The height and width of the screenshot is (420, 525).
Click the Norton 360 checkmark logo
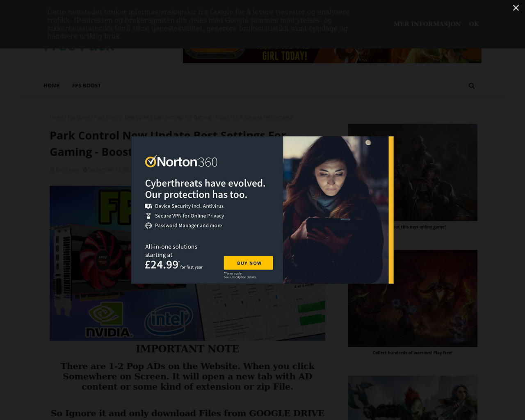pyautogui.click(x=151, y=162)
